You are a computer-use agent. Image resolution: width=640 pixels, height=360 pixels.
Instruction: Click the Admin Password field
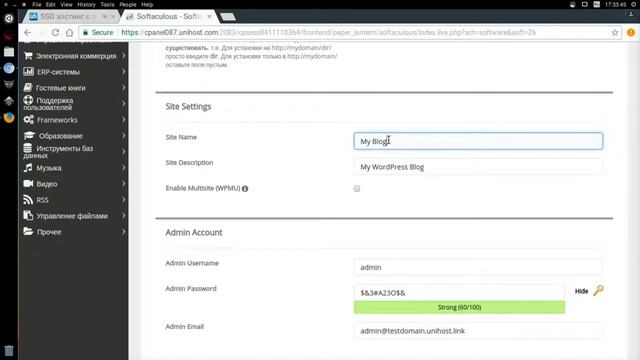[x=459, y=292]
